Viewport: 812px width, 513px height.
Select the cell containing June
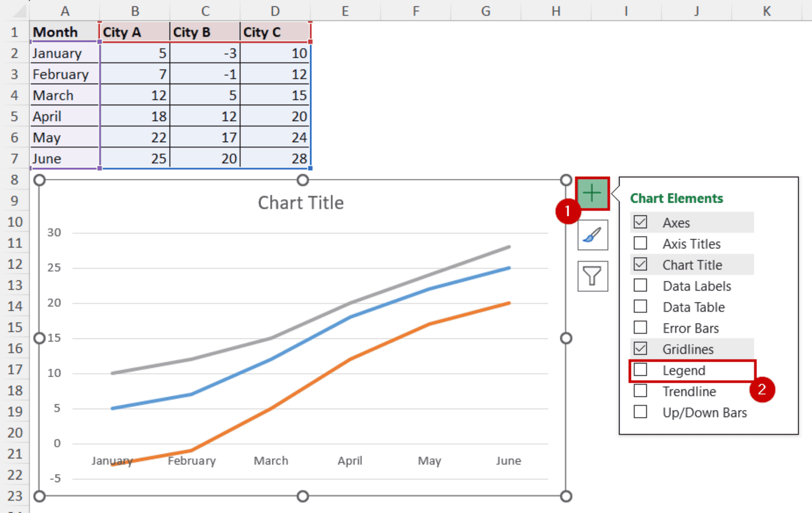47,158
